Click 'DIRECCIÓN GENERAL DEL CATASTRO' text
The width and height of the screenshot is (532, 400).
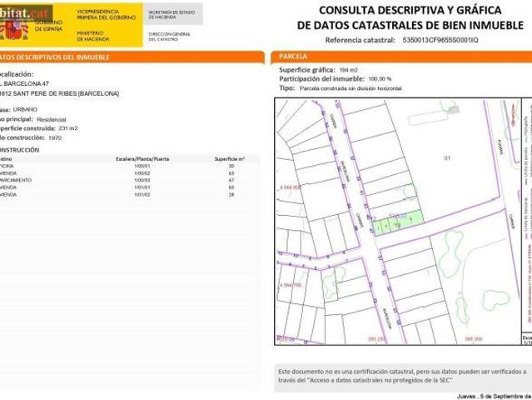pos(169,37)
